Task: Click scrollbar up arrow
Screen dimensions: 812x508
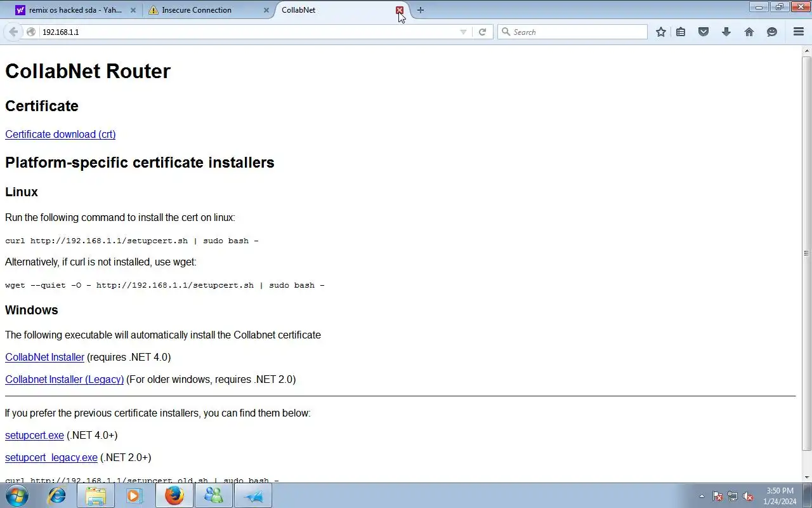Action: point(806,51)
